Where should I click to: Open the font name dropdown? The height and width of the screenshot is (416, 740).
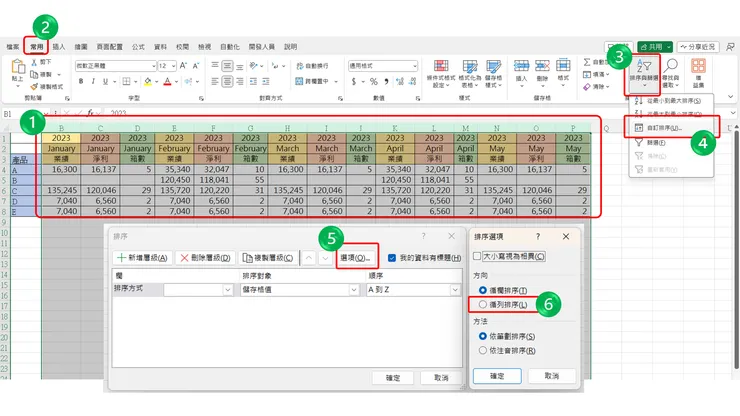tap(153, 66)
